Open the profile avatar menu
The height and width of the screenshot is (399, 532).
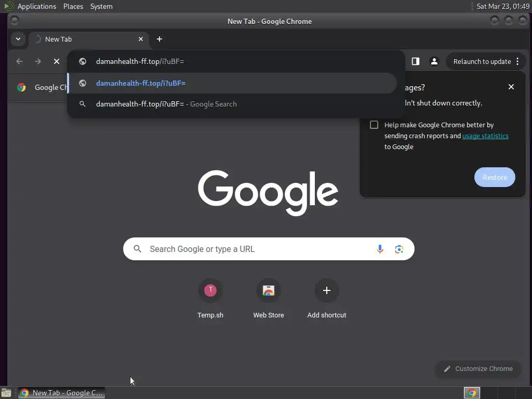434,61
